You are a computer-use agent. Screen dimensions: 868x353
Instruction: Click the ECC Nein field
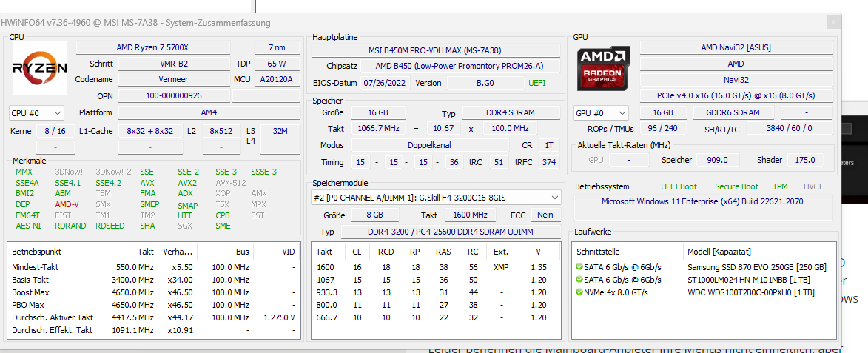pyautogui.click(x=546, y=215)
